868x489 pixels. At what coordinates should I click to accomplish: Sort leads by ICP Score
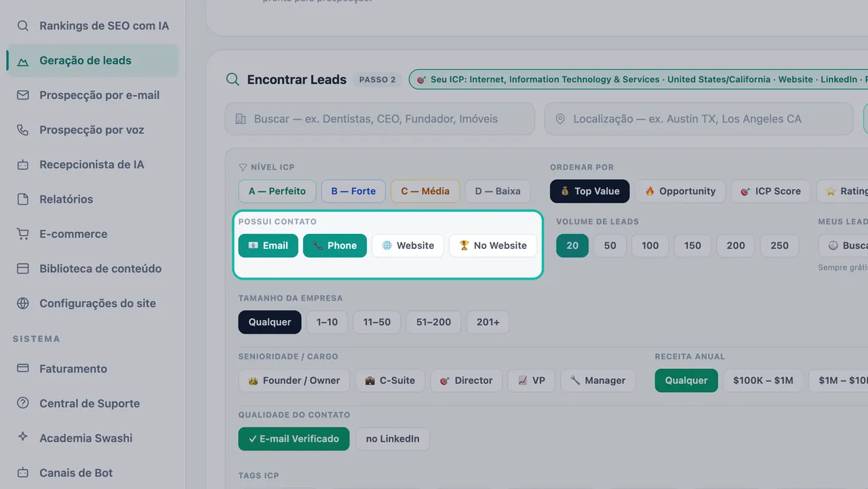tap(770, 191)
